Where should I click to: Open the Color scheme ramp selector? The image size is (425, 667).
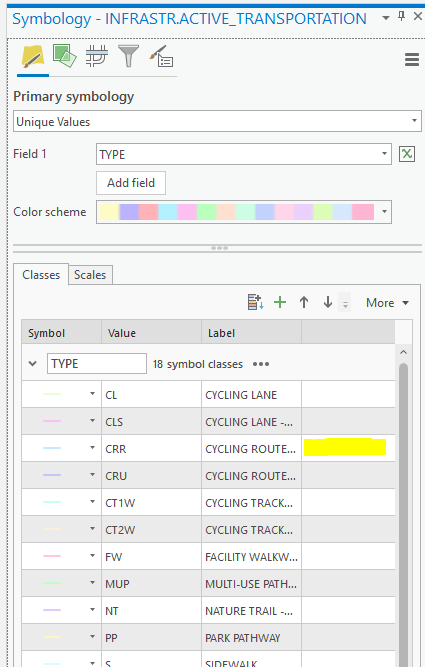tap(244, 212)
